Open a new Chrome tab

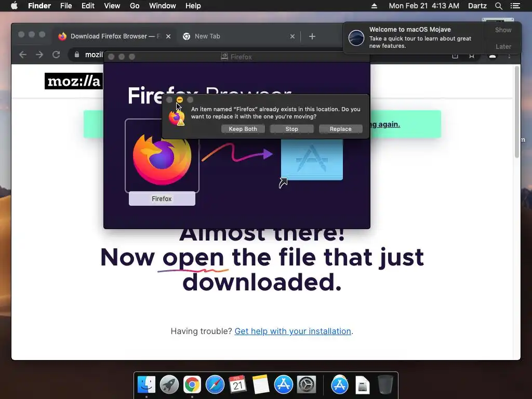312,36
